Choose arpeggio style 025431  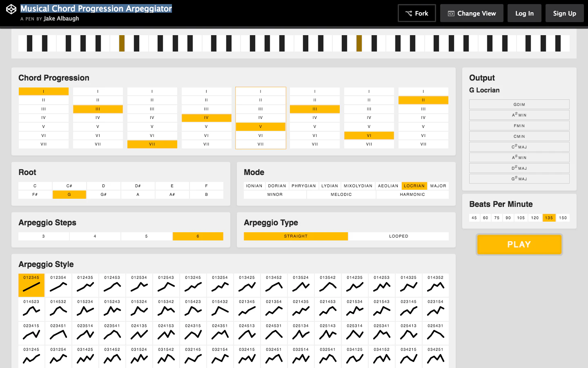click(x=436, y=333)
